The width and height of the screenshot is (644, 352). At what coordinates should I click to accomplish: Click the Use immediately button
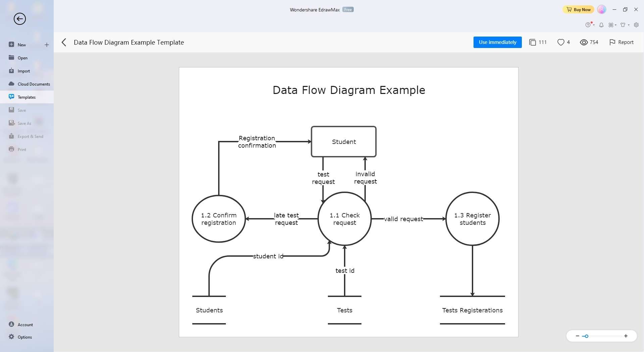497,42
